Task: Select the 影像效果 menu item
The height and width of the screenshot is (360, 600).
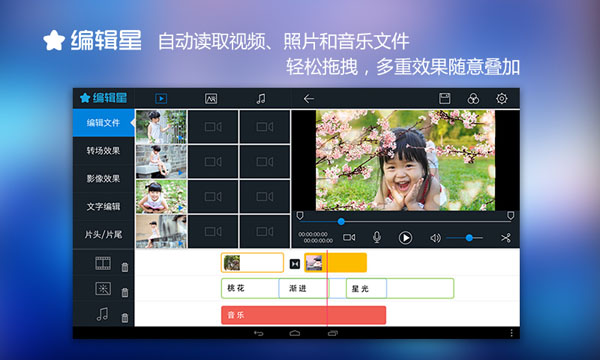Action: coord(103,179)
